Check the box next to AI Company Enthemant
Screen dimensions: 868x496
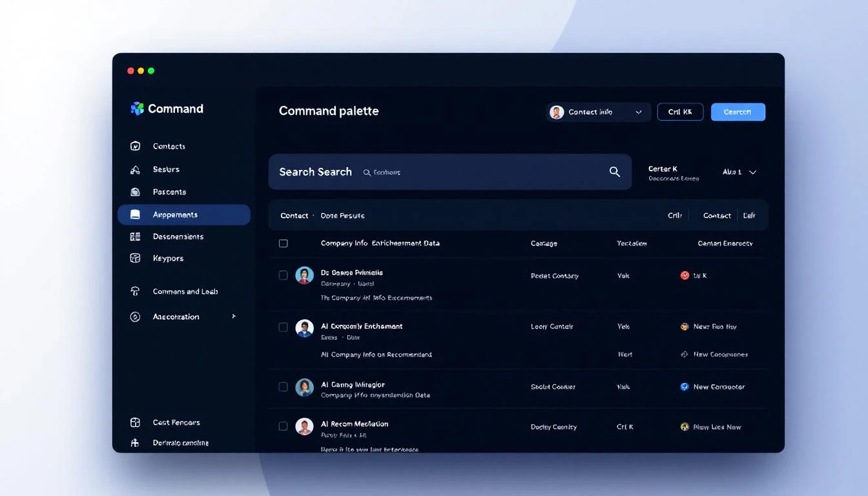(283, 327)
